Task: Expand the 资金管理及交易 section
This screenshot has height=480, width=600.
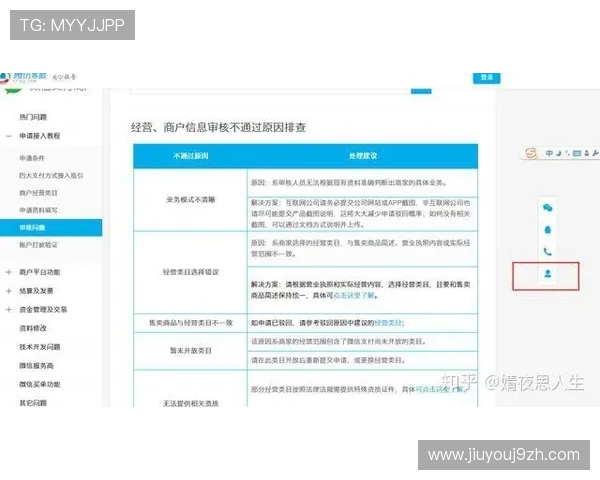Action: (9, 310)
